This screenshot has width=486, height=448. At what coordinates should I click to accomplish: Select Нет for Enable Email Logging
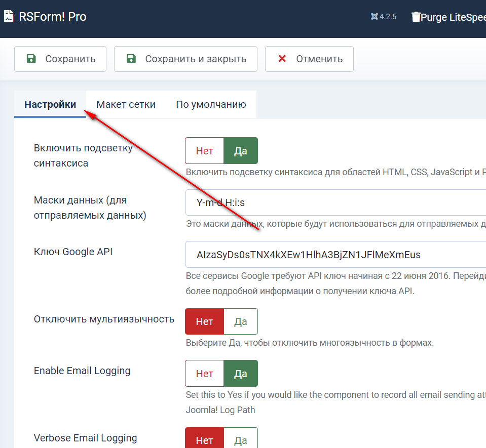pos(204,374)
